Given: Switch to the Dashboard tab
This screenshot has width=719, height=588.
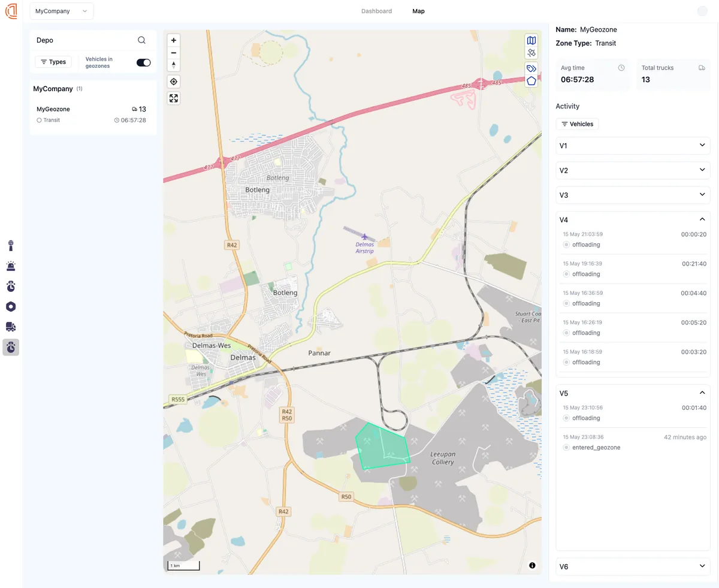Looking at the screenshot, I should (x=376, y=11).
